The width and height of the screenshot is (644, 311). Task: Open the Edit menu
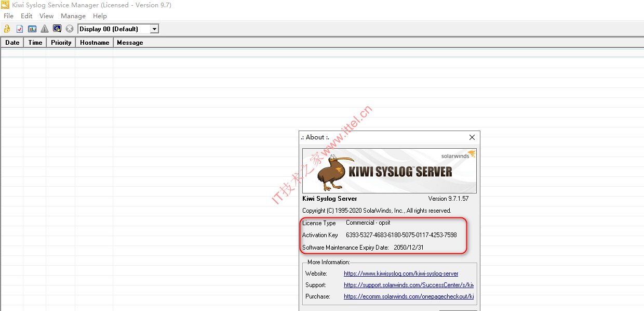click(26, 16)
